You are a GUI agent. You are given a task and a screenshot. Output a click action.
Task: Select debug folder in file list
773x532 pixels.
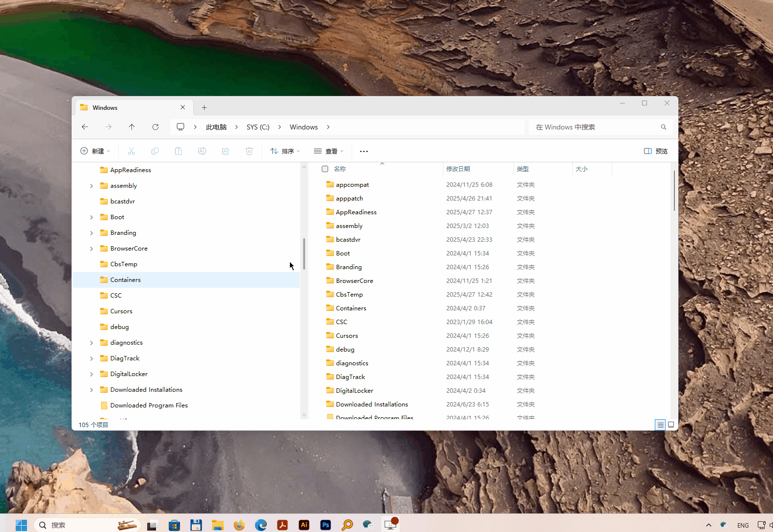(345, 350)
